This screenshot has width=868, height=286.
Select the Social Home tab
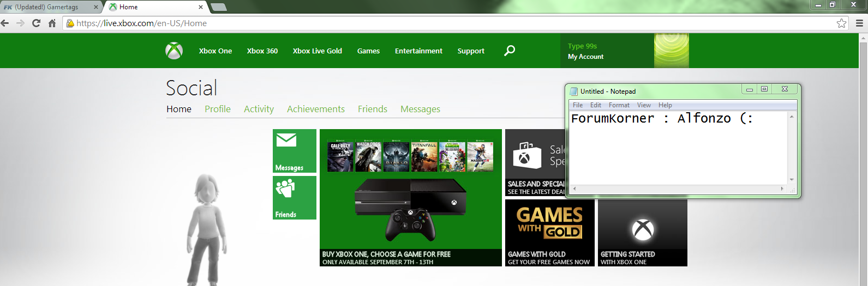[x=179, y=109]
